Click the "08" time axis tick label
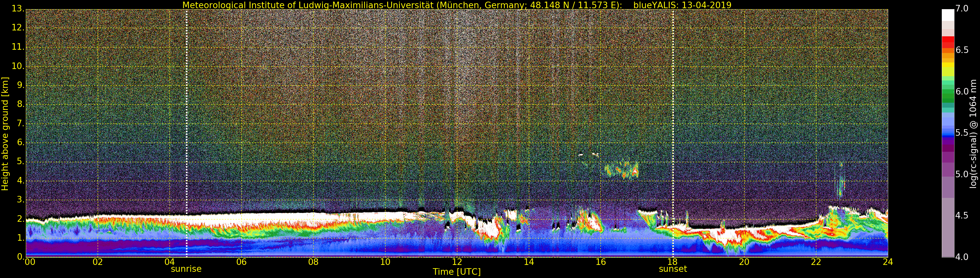980x278 pixels. point(313,262)
